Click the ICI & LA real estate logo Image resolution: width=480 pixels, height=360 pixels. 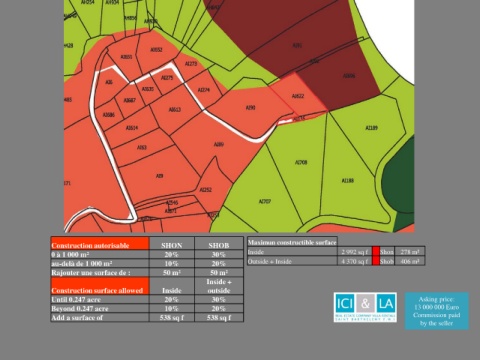click(x=365, y=307)
